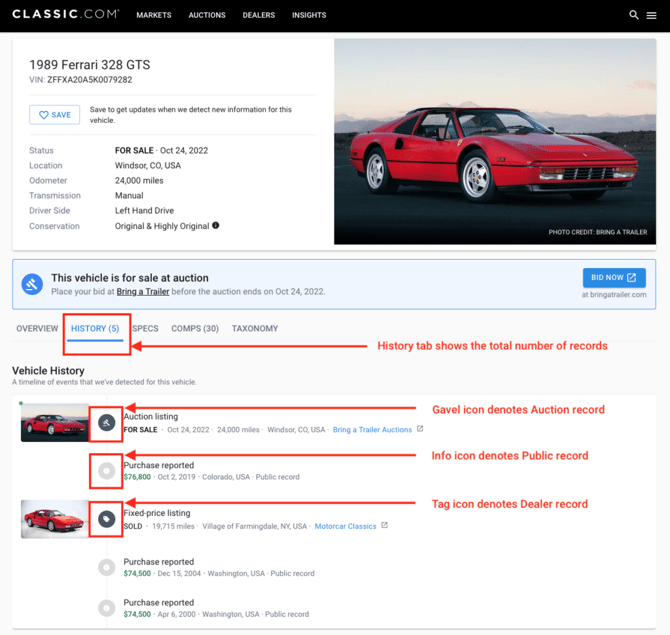Click the Dec 15, 2004 purchase info icon
Screen dimensions: 670x635
106,567
